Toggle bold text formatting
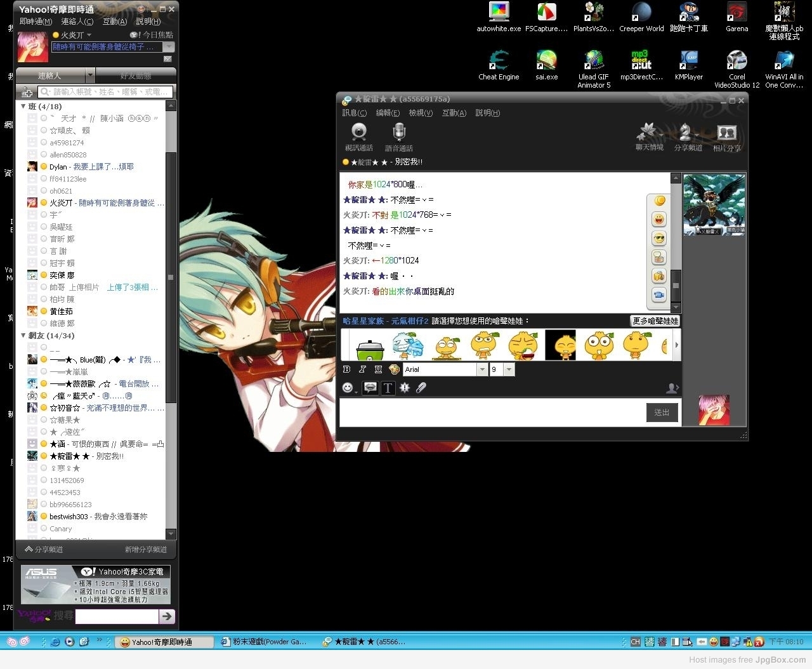The image size is (812, 669). point(346,369)
